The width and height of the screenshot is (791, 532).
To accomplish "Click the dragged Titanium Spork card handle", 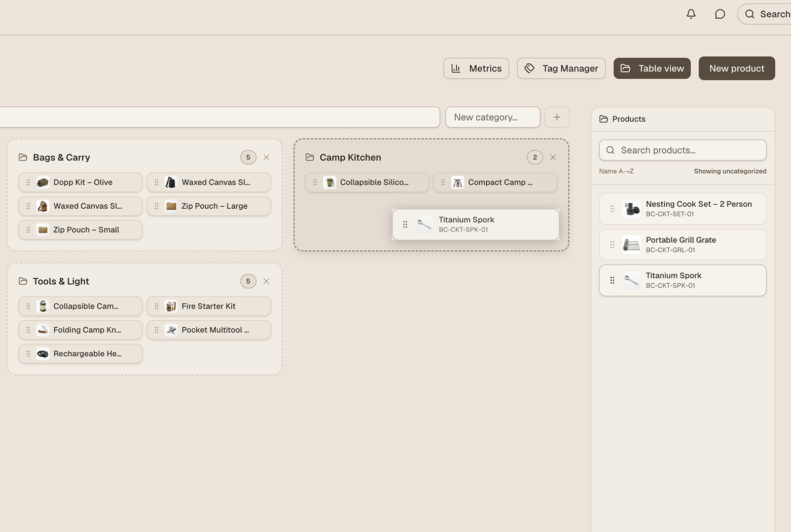I will pyautogui.click(x=405, y=224).
